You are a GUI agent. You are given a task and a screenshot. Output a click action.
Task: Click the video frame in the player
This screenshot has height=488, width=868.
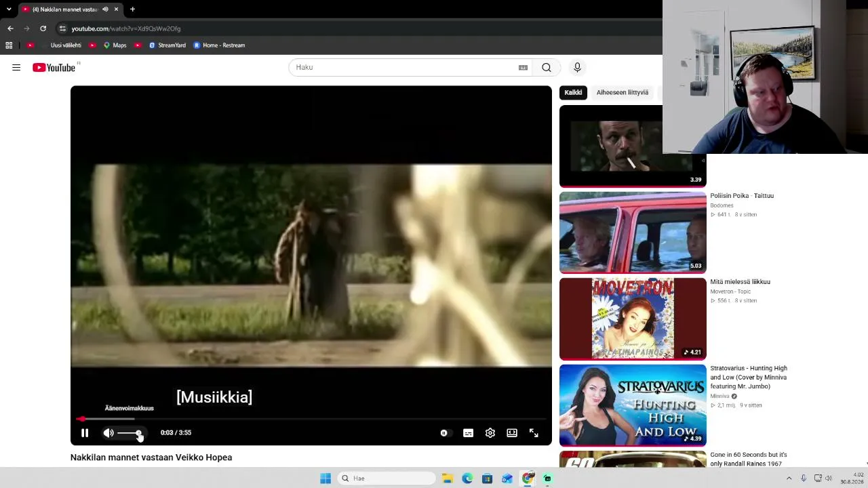(311, 265)
